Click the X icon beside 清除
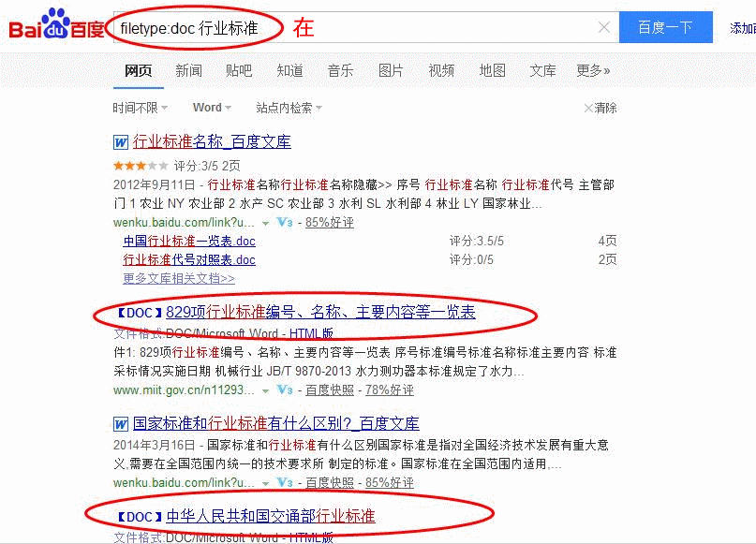 (x=587, y=108)
